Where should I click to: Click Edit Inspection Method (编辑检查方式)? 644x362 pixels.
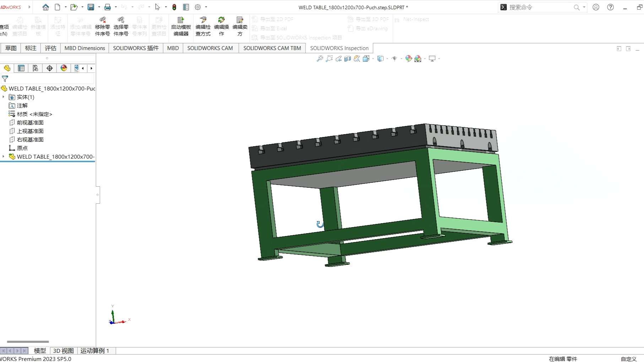pos(203,26)
